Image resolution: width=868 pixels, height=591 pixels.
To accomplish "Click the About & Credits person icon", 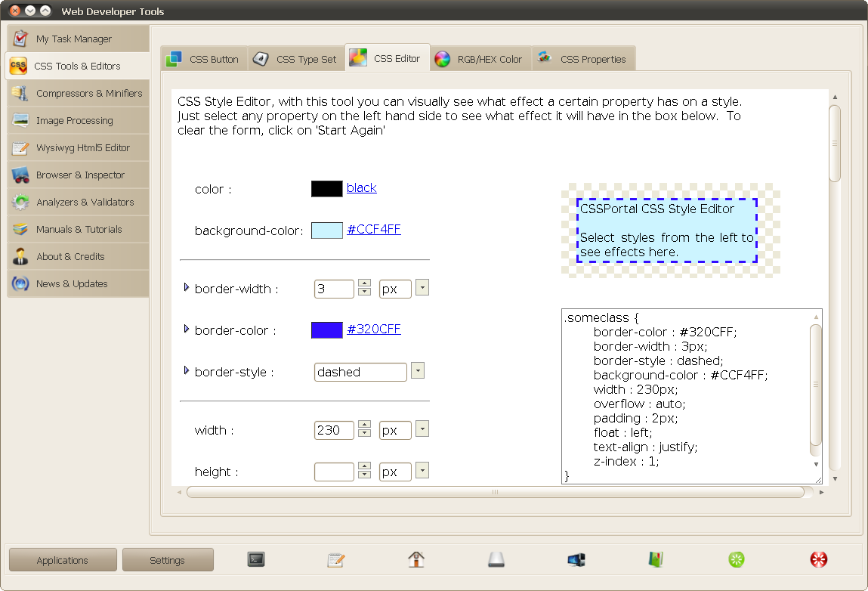I will 20,256.
